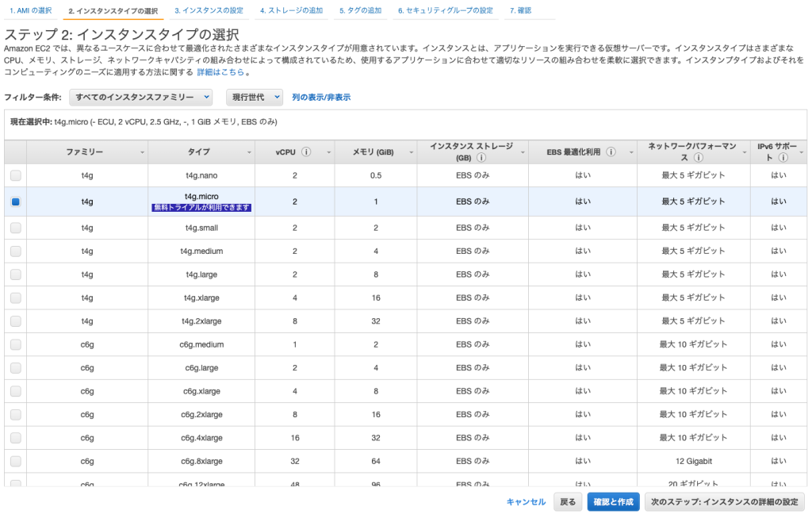This screenshot has height=522, width=812.
Task: Click the 0.5 memory value
Action: pyautogui.click(x=376, y=175)
